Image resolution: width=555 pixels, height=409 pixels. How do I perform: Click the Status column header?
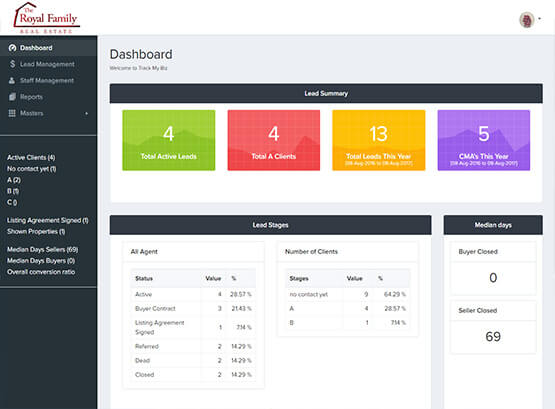[x=144, y=278]
